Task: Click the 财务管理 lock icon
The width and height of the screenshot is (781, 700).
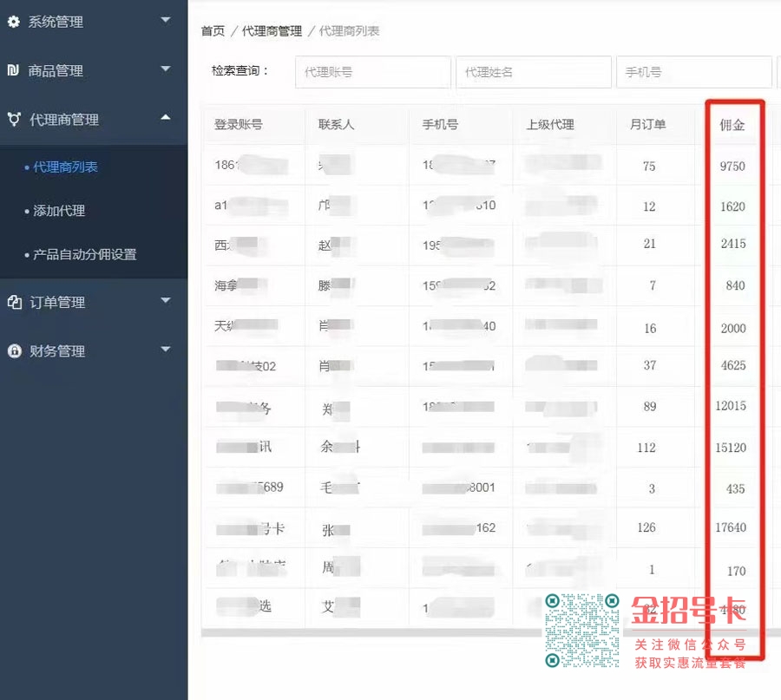Action: 15,350
